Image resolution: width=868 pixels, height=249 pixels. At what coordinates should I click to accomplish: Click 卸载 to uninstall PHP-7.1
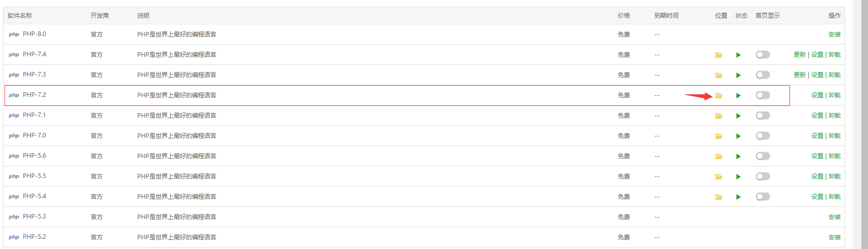click(x=834, y=116)
